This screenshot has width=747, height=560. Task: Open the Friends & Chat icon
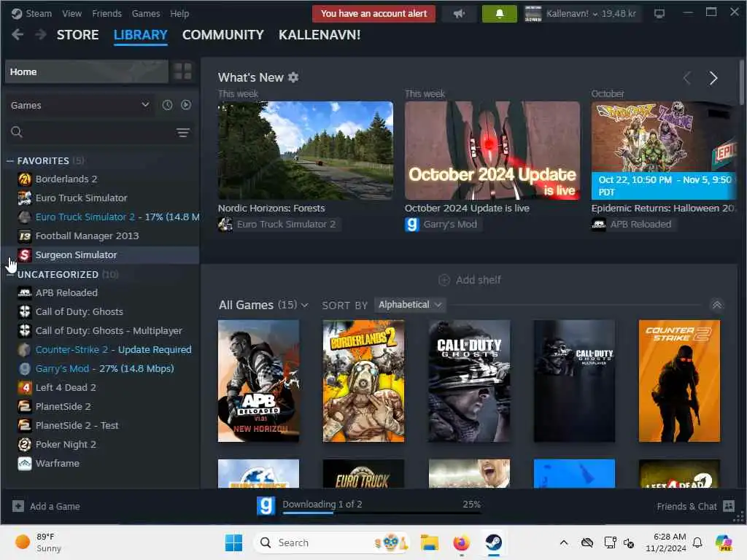click(729, 506)
